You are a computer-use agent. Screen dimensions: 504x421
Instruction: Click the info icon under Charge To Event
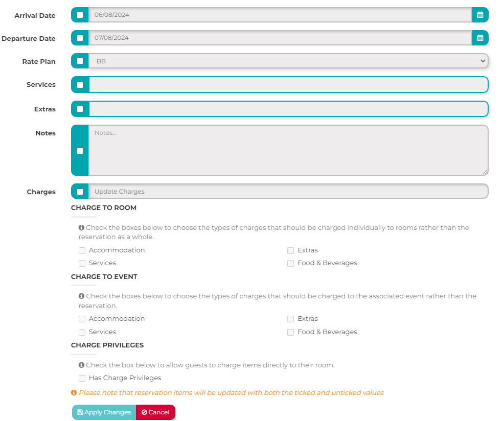click(x=81, y=296)
